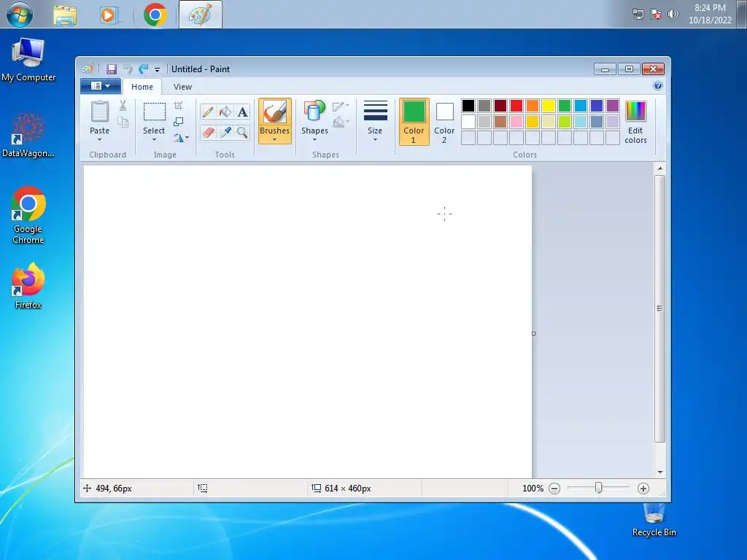Click the clock showing 8:24 PM

[x=710, y=7]
